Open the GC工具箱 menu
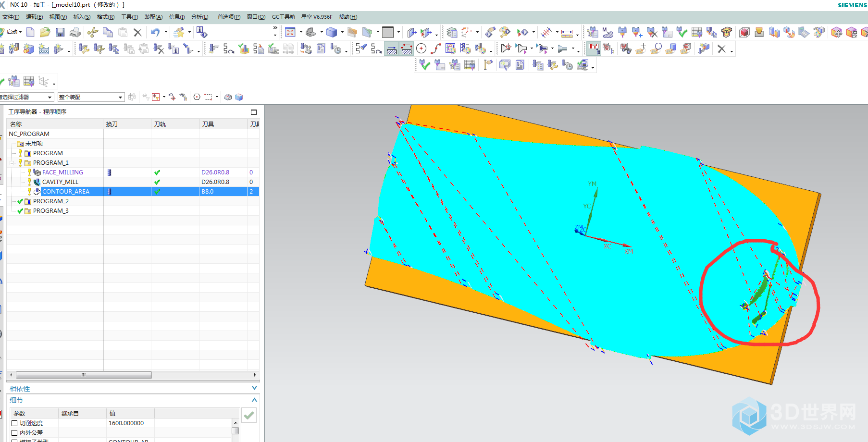 click(x=284, y=17)
